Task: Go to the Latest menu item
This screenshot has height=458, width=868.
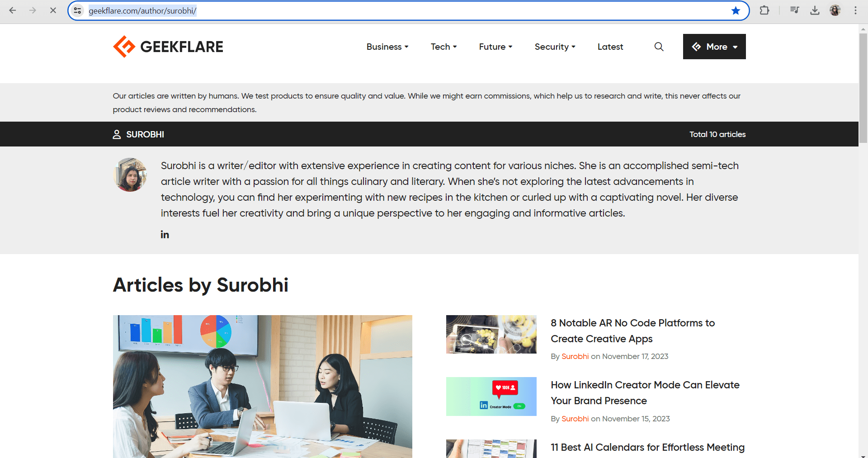Action: (x=610, y=47)
